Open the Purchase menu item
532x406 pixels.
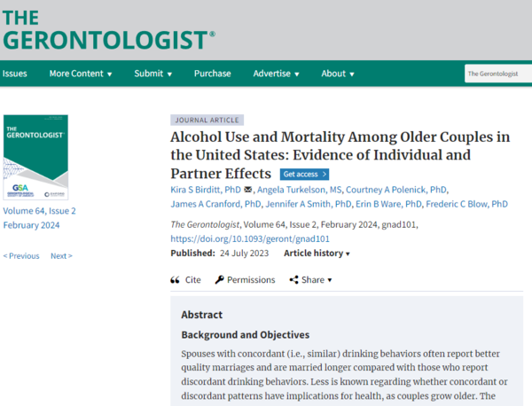click(213, 74)
